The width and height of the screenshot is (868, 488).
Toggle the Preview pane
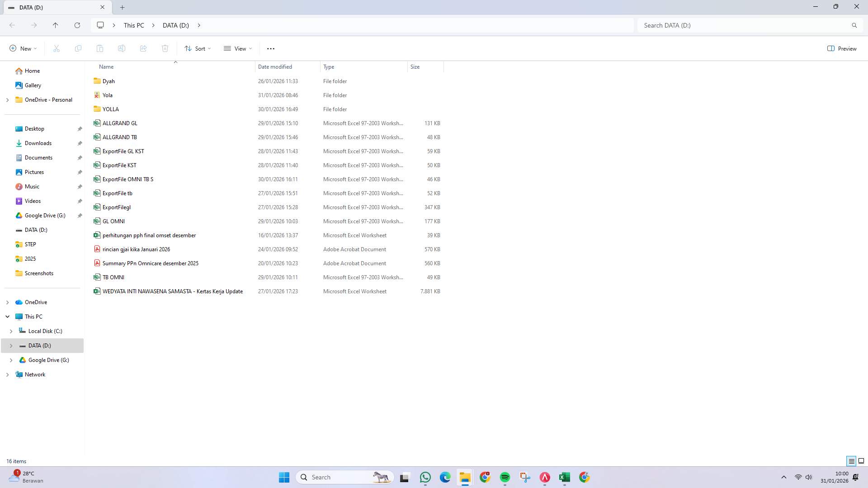(x=842, y=48)
